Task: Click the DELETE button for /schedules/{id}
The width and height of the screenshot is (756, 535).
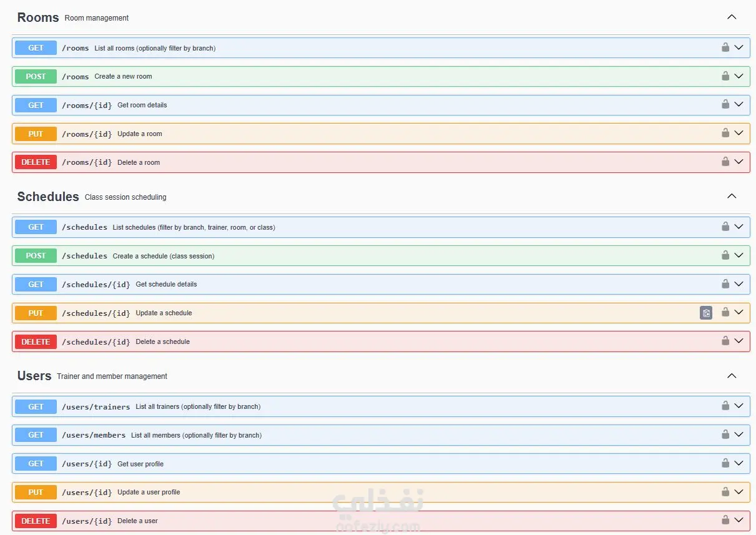Action: point(36,341)
